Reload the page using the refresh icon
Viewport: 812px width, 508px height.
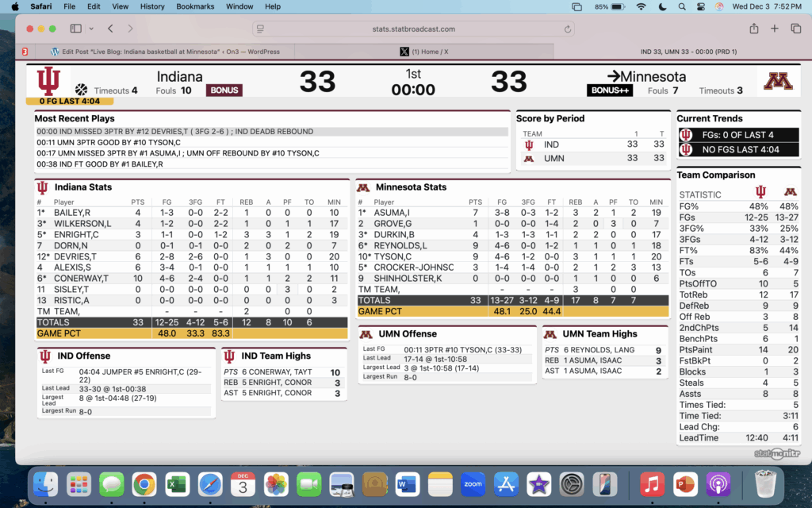coord(568,29)
